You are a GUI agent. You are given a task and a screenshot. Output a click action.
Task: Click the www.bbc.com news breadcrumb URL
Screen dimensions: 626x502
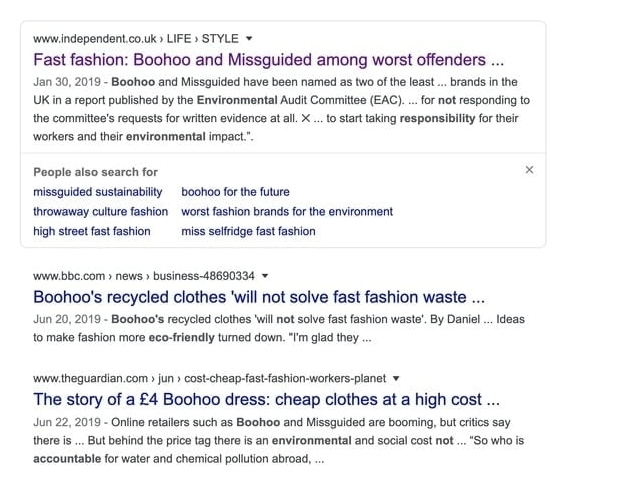click(x=143, y=276)
